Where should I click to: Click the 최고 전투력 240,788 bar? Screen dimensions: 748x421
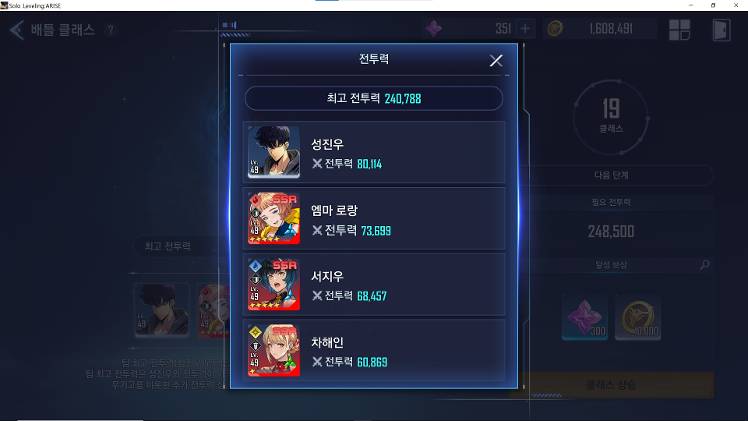click(374, 99)
